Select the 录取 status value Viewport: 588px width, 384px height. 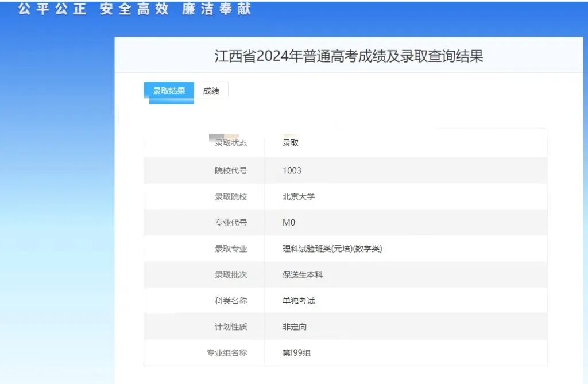(x=288, y=143)
